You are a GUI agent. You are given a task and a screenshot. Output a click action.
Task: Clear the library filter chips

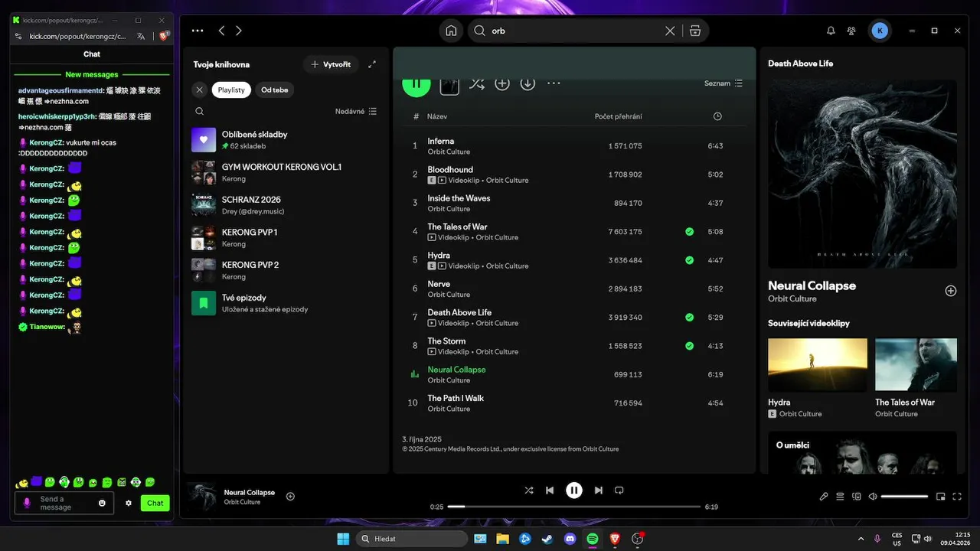tap(199, 90)
